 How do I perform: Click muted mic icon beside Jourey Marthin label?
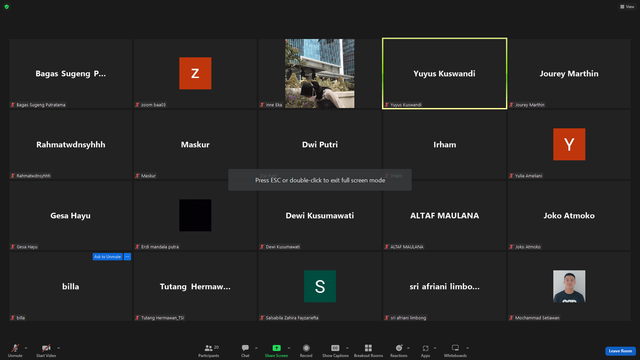pyautogui.click(x=511, y=105)
